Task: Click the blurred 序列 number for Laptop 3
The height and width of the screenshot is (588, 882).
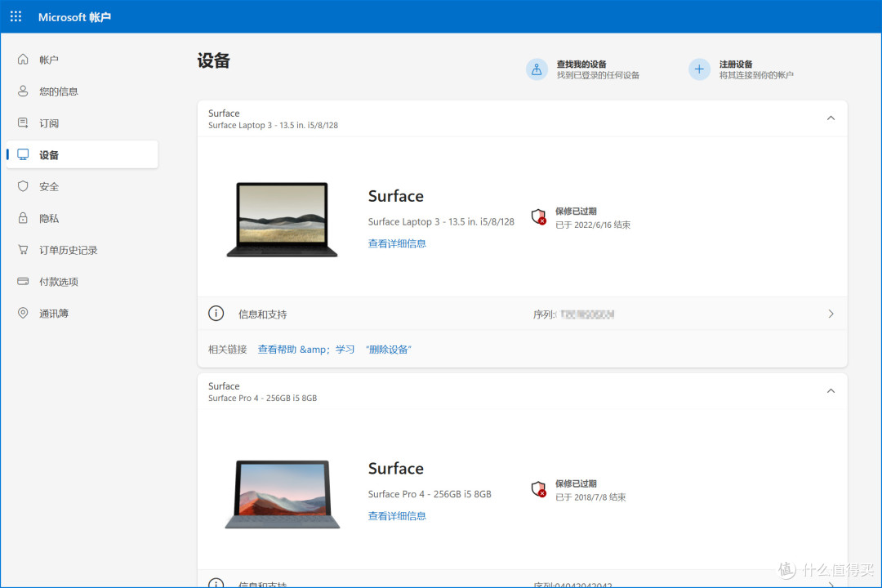Action: click(x=587, y=314)
